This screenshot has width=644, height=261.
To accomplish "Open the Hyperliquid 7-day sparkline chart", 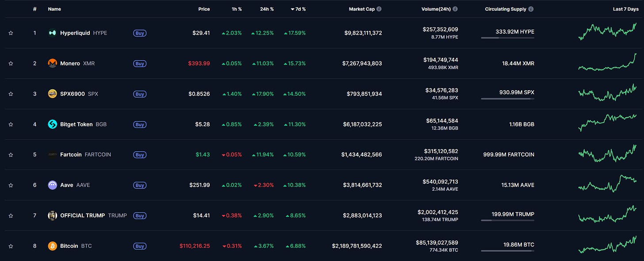I will [608, 31].
